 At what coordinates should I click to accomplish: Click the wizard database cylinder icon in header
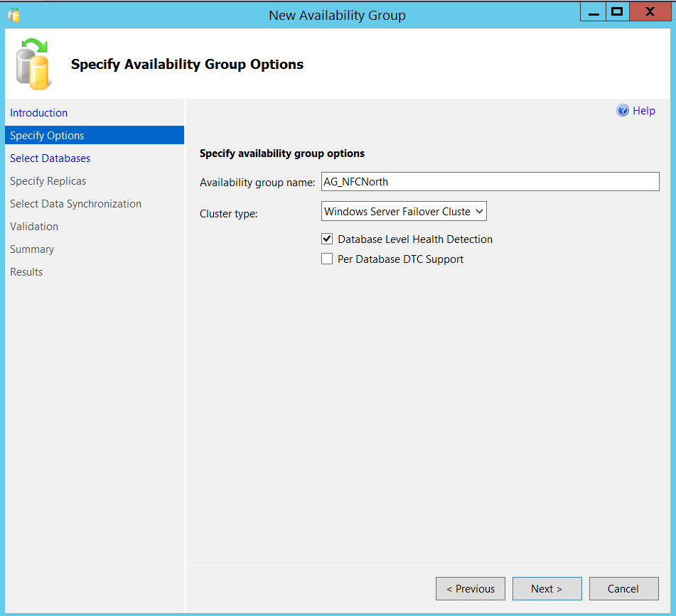pyautogui.click(x=33, y=65)
